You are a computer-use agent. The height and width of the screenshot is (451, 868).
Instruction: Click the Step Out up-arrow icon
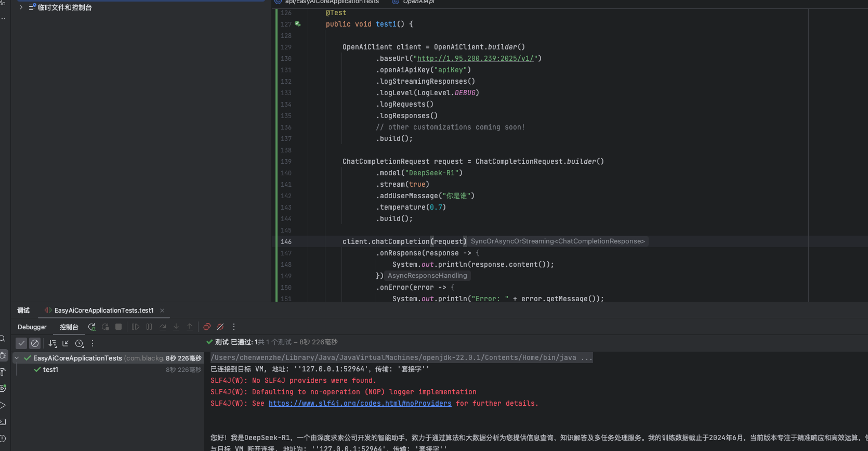coord(190,327)
